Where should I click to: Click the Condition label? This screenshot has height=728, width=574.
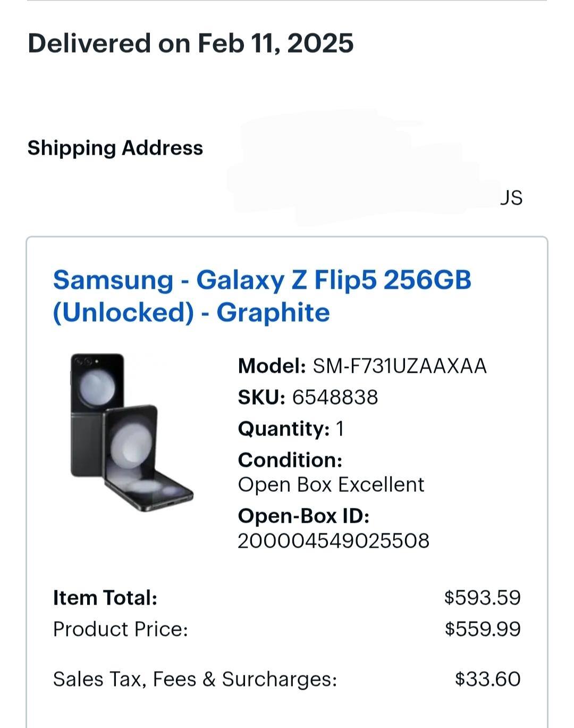pos(290,460)
